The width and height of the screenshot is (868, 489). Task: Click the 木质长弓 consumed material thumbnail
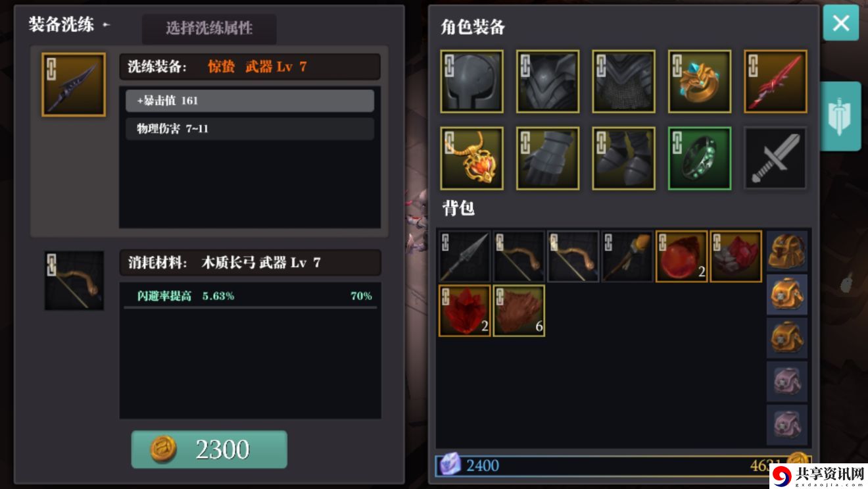[x=74, y=280]
